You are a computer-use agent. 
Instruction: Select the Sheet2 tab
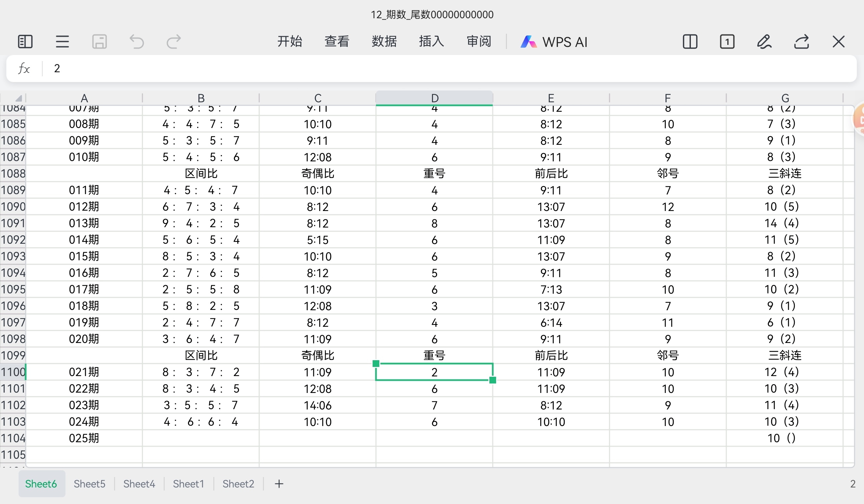pos(238,484)
